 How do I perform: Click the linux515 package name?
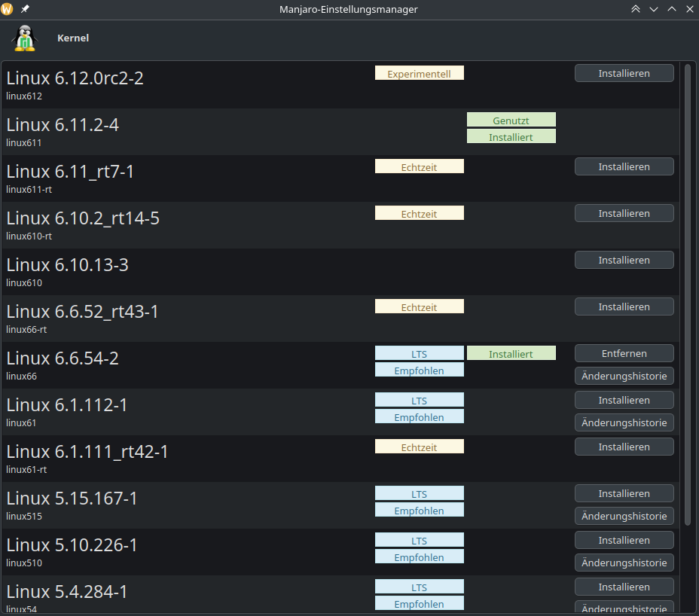pyautogui.click(x=24, y=516)
